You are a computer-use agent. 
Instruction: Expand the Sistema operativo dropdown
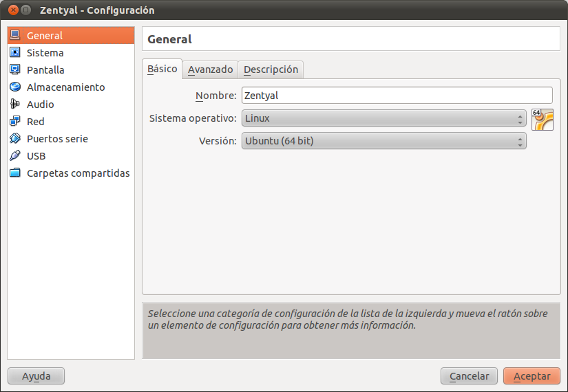pos(383,118)
